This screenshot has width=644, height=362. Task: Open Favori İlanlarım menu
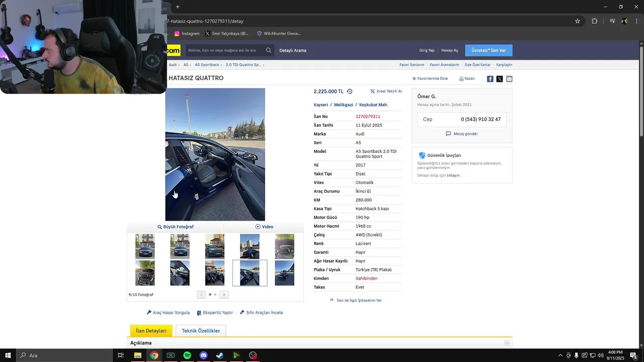point(412,65)
